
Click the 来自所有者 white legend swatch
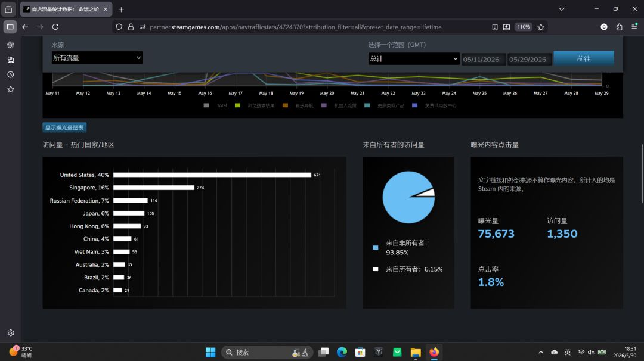[376, 269]
